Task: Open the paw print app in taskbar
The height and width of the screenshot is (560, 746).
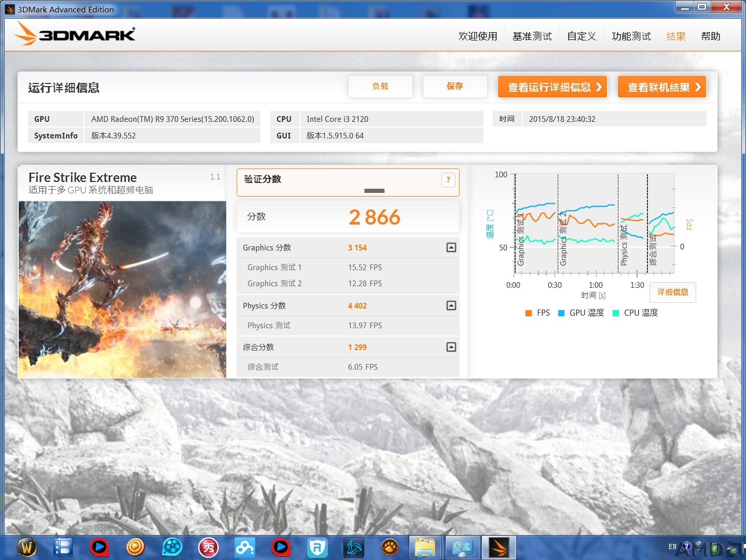Action: coord(390,547)
